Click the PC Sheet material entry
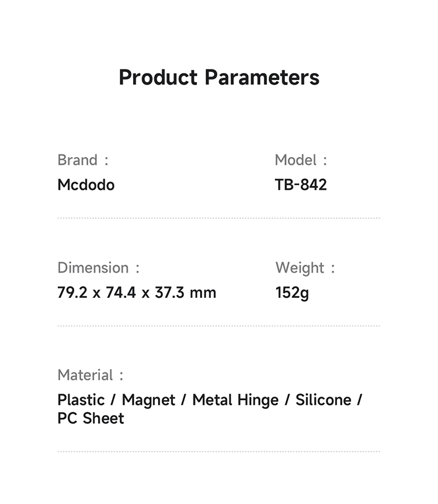Image resolution: width=438 pixels, height=504 pixels. (91, 419)
